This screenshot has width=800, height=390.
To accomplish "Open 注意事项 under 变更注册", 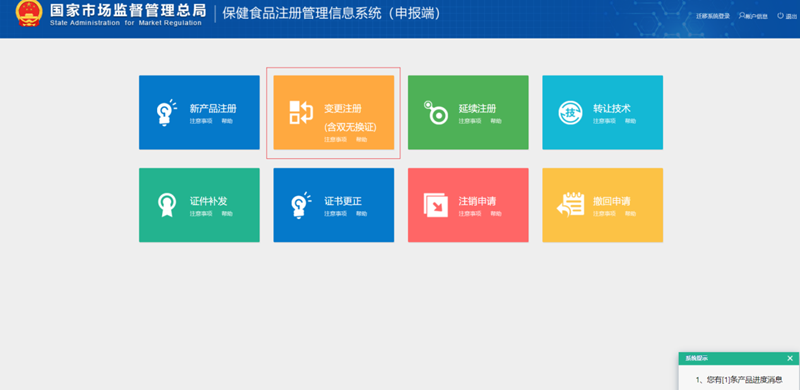I will tap(335, 139).
